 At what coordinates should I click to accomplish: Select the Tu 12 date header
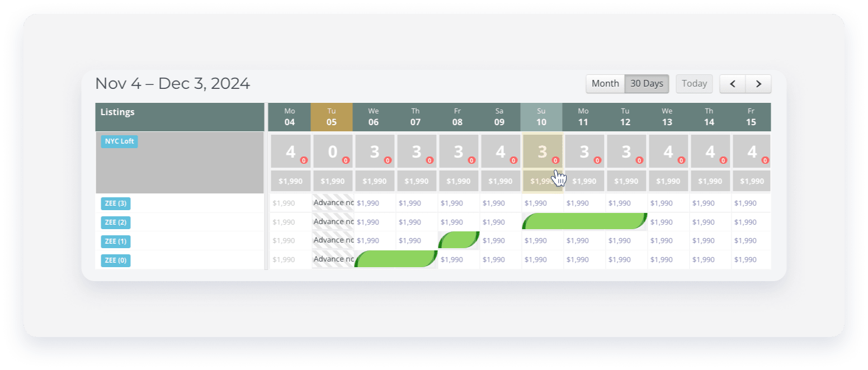[x=625, y=117]
